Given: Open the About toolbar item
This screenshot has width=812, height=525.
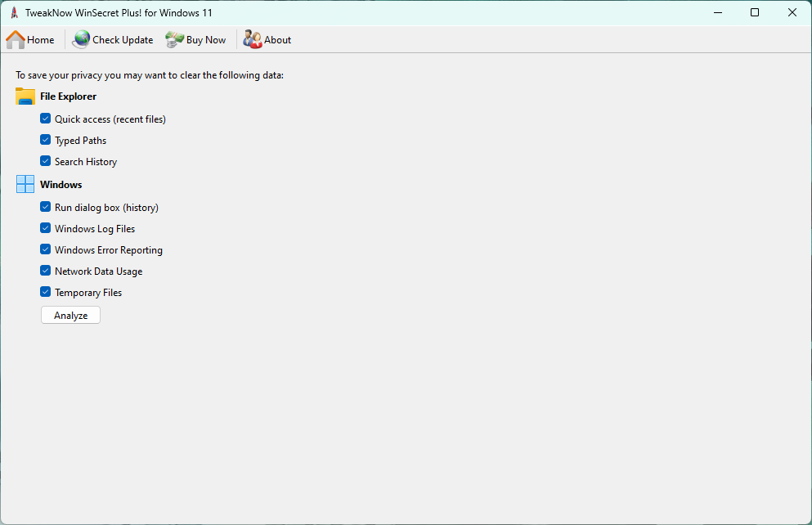Looking at the screenshot, I should (267, 40).
